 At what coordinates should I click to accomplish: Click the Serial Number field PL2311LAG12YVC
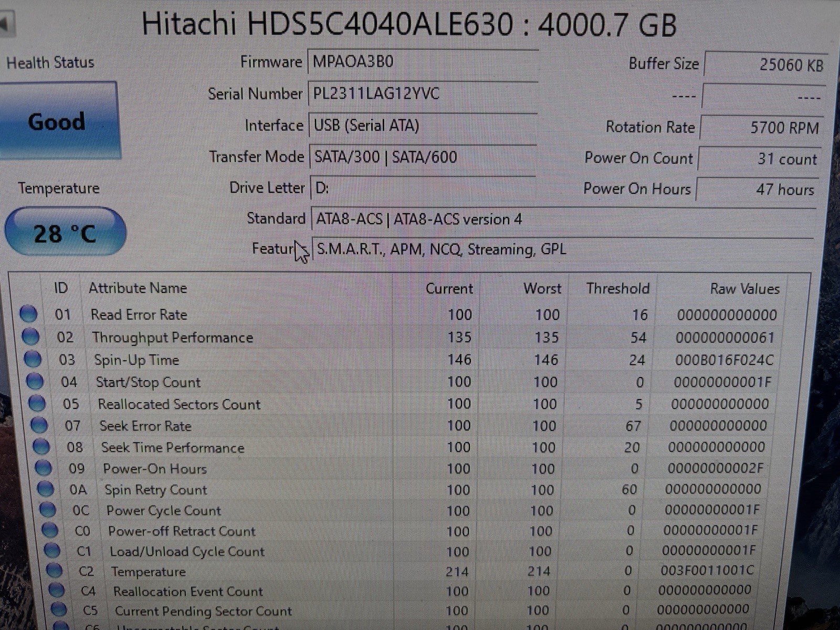[x=423, y=94]
